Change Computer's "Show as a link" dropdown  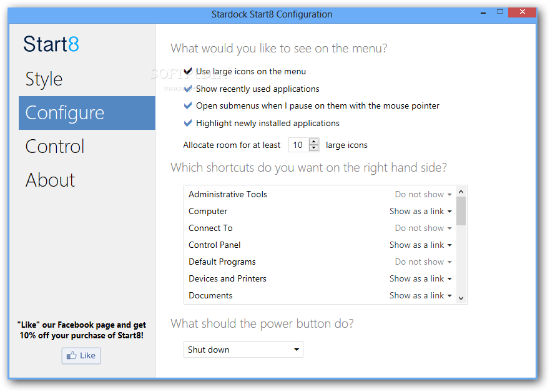421,211
